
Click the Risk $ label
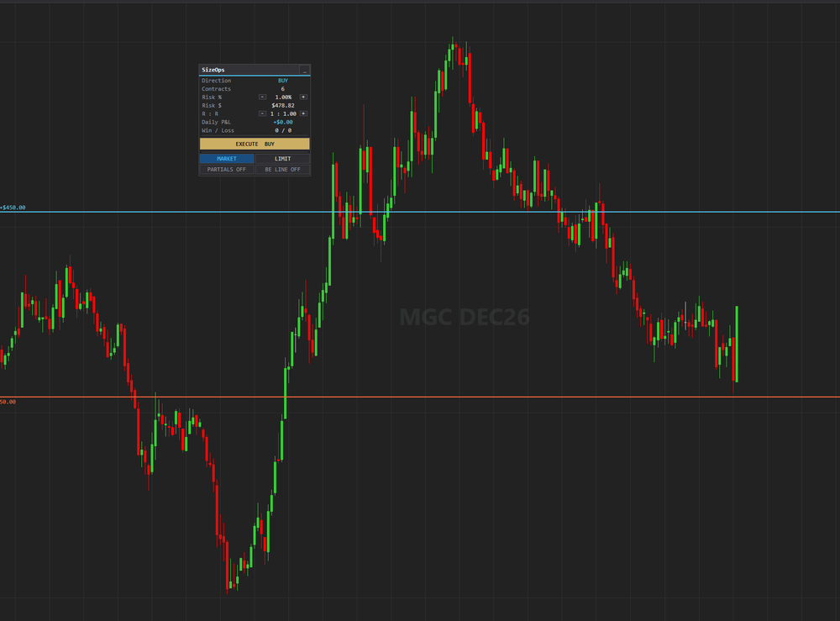click(212, 106)
